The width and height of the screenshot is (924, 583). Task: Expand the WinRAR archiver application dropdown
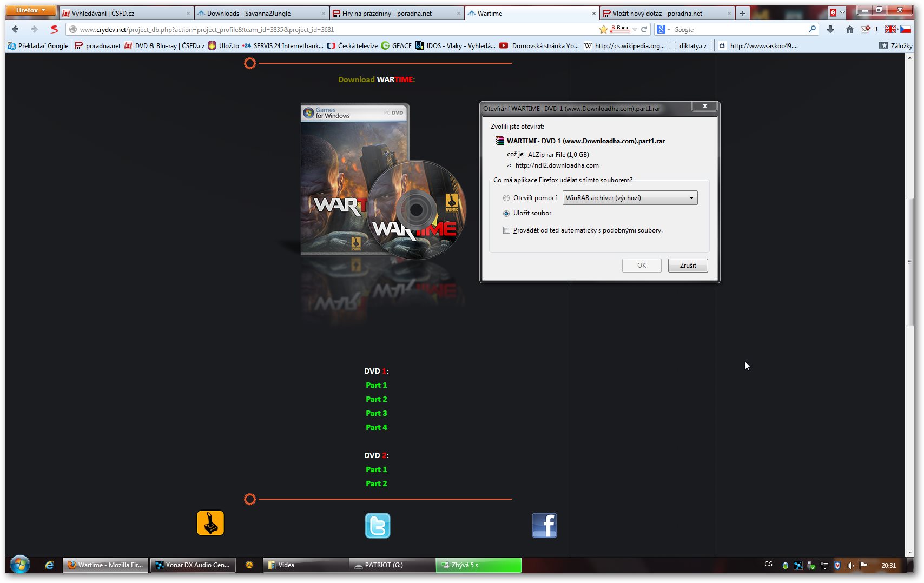pyautogui.click(x=691, y=198)
